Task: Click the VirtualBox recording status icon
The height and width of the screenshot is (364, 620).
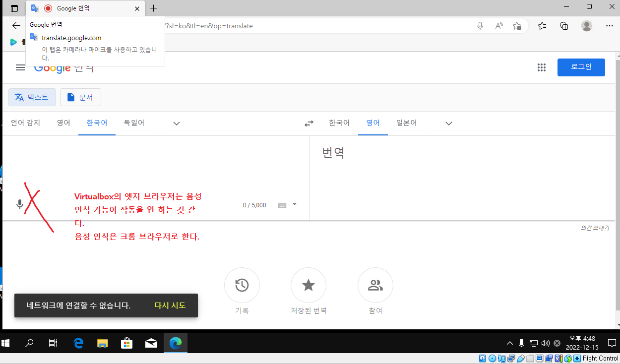Action: [x=549, y=359]
